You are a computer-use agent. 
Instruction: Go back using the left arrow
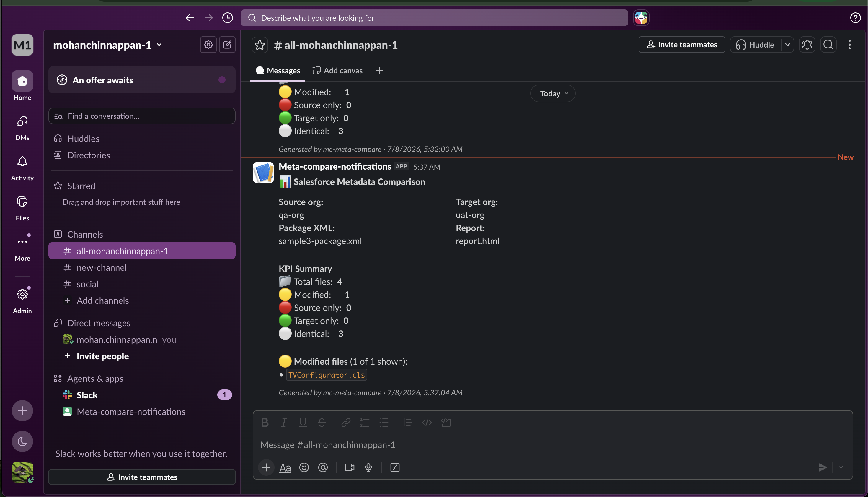point(190,18)
